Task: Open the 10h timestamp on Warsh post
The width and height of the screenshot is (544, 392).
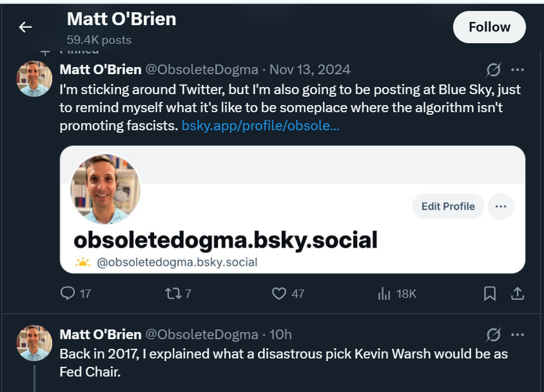Action: (280, 335)
